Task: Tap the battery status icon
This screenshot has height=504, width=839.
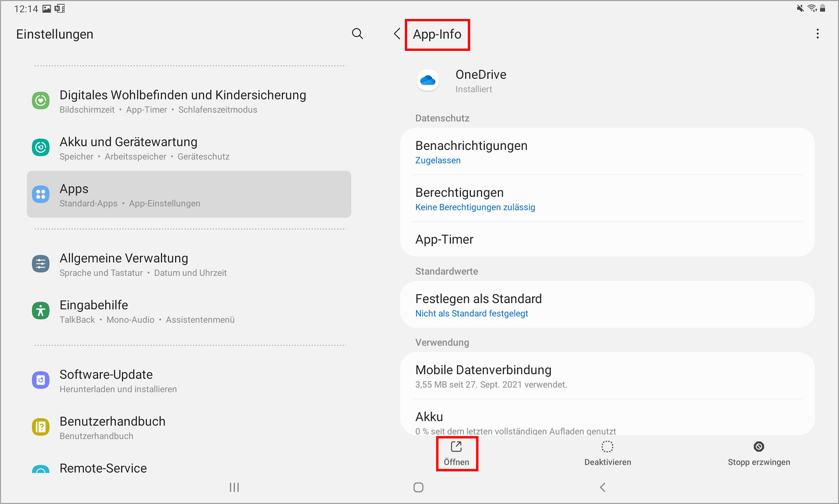Action: click(x=823, y=8)
